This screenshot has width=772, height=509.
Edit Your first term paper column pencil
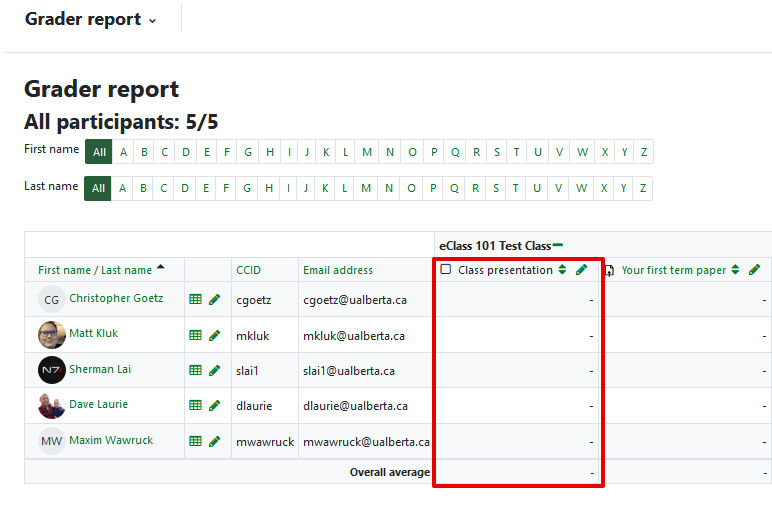(754, 270)
